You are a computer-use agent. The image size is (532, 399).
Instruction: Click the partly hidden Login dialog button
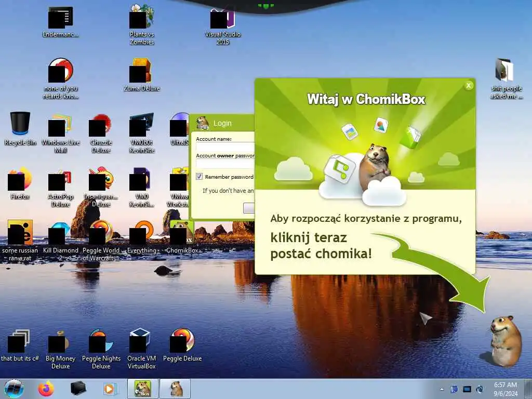249,208
